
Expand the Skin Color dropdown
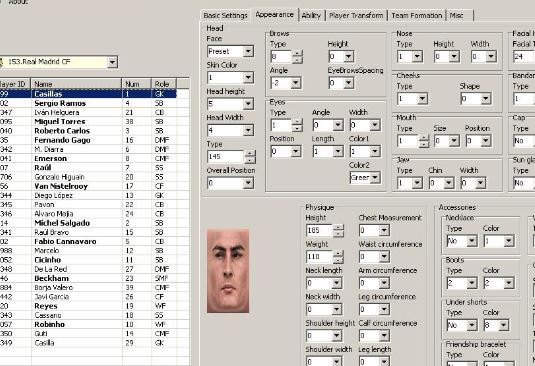point(248,77)
